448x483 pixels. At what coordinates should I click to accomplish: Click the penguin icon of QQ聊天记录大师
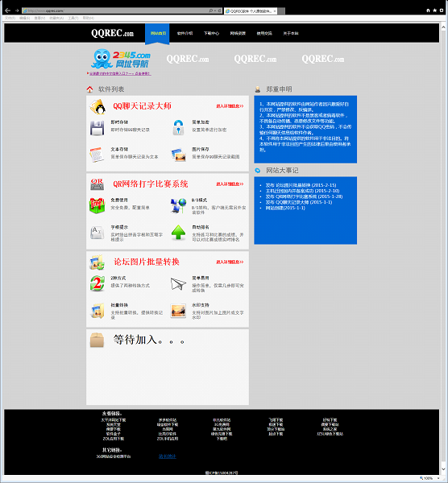97,106
